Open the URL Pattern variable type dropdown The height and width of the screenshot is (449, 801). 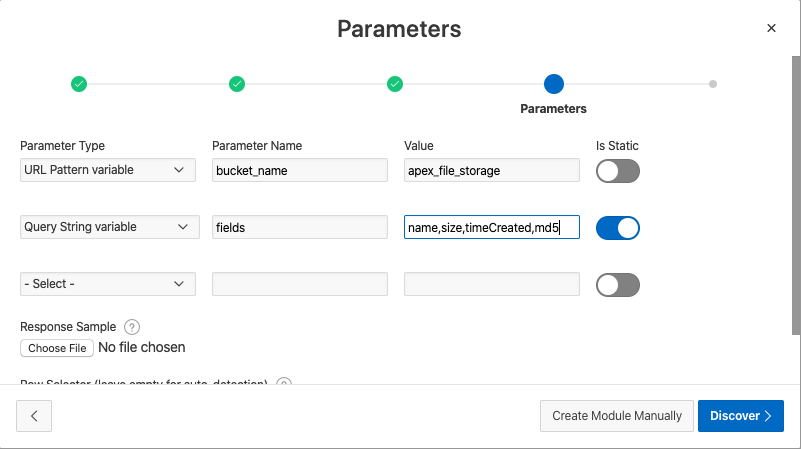(x=108, y=170)
